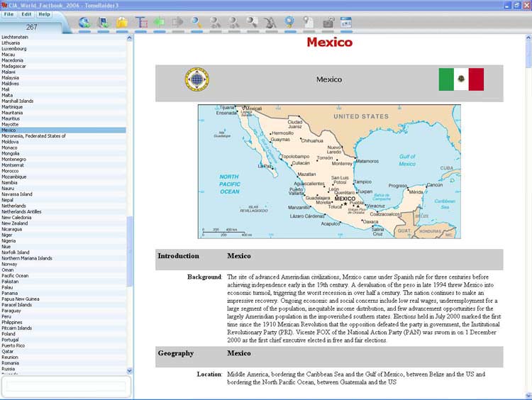532x400 pixels.
Task: Click the grey forward arrow icon
Action: tap(178, 23)
